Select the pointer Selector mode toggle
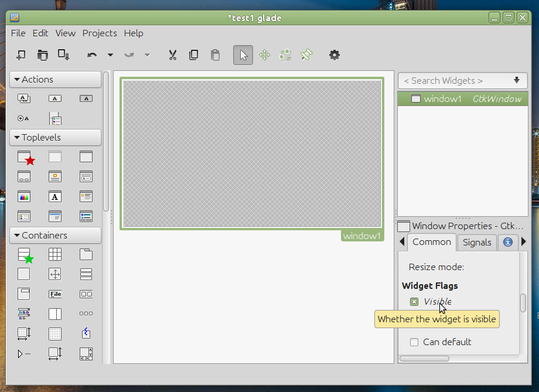 tap(243, 55)
